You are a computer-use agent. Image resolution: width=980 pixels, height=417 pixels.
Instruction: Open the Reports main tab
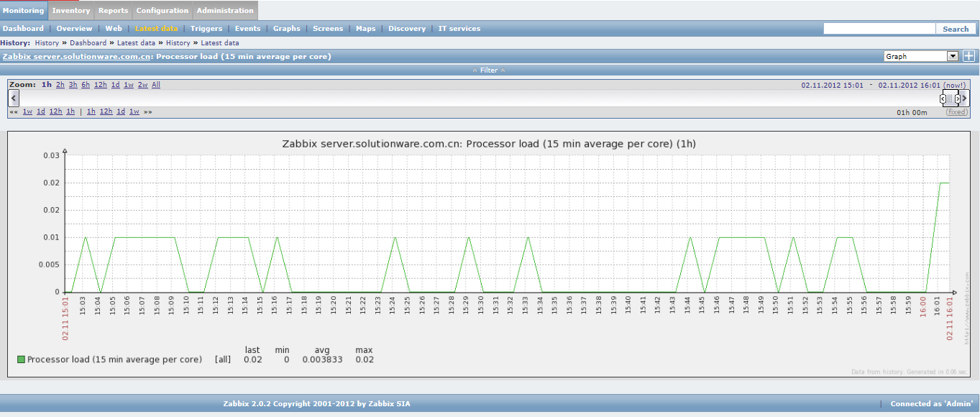tap(113, 11)
